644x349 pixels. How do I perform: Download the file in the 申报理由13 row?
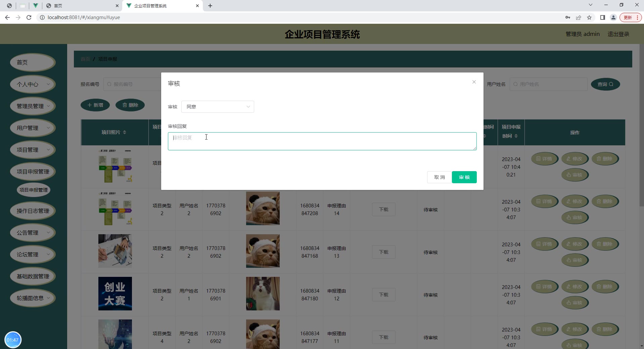point(383,252)
